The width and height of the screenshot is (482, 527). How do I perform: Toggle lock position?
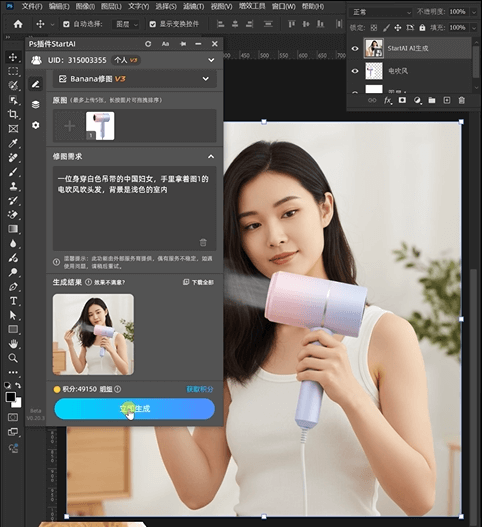point(398,28)
